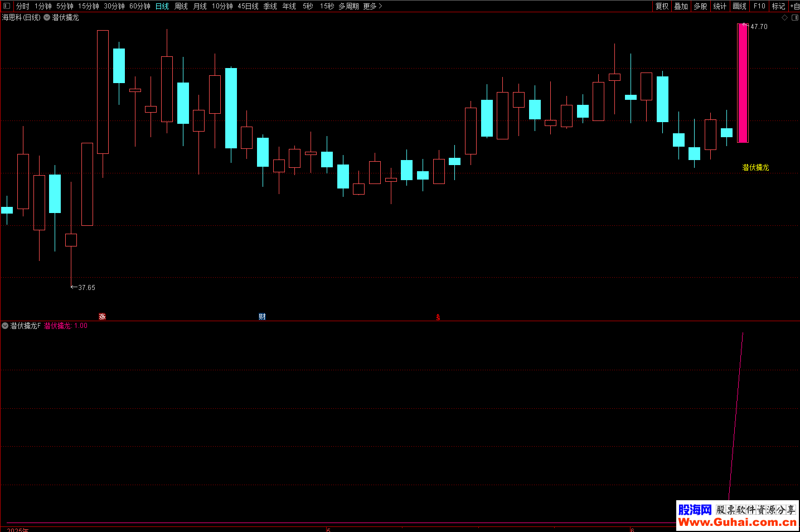
Task: Switch to 周线 weekly chart
Action: pyautogui.click(x=181, y=6)
